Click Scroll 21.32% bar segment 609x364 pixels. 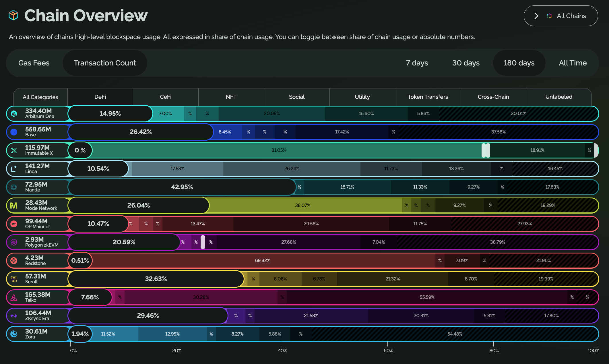(393, 279)
